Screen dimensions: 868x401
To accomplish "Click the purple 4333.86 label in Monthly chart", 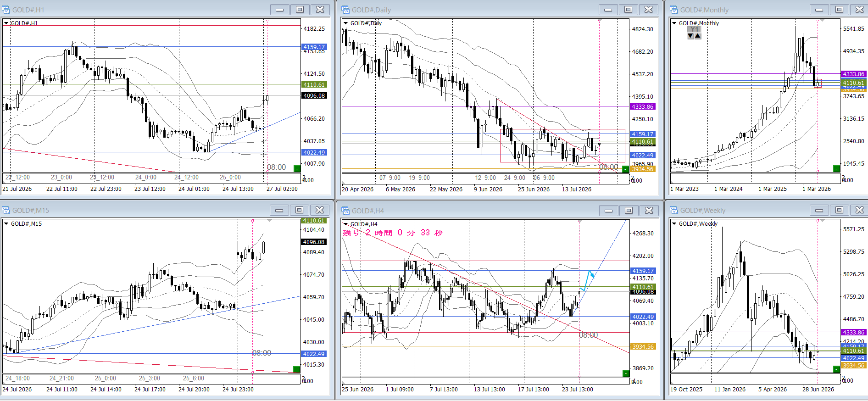I will 853,74.
